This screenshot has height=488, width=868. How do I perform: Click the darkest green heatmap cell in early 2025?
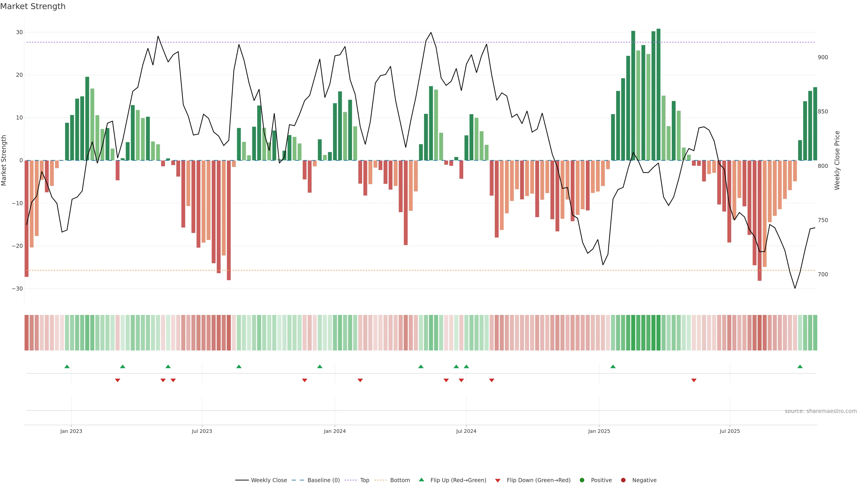[658, 333]
